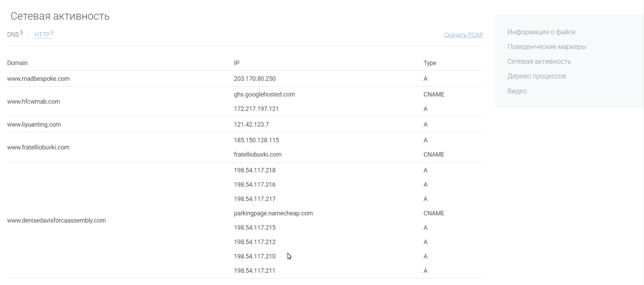Navigate to Видео section

coord(517,91)
